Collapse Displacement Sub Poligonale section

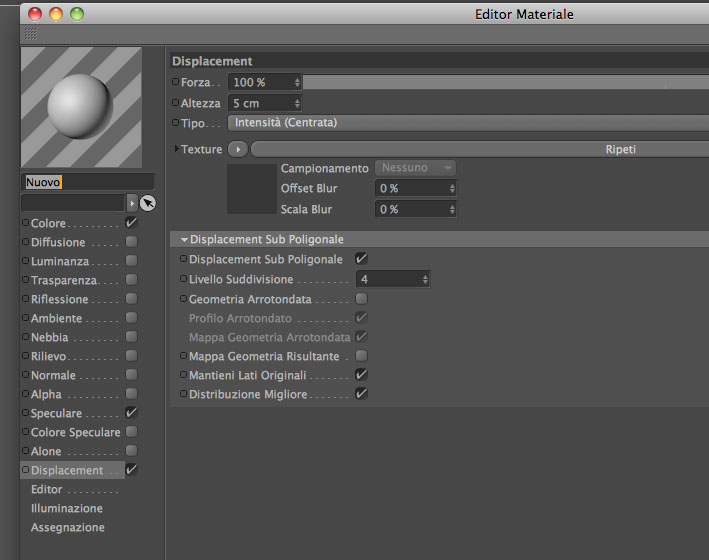click(184, 240)
